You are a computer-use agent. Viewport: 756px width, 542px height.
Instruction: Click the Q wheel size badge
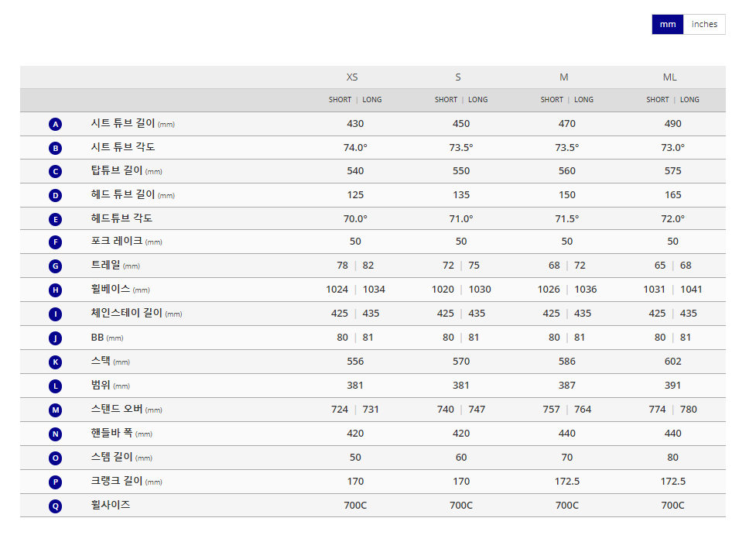55,506
